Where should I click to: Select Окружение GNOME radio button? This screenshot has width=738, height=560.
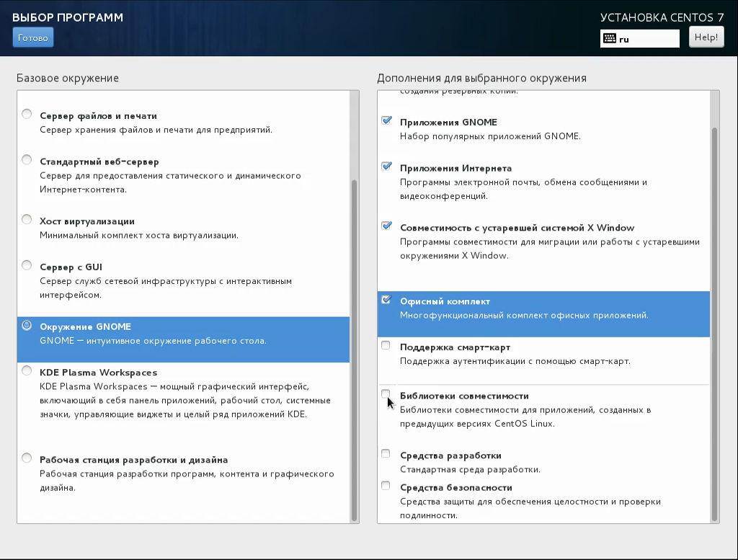[27, 325]
